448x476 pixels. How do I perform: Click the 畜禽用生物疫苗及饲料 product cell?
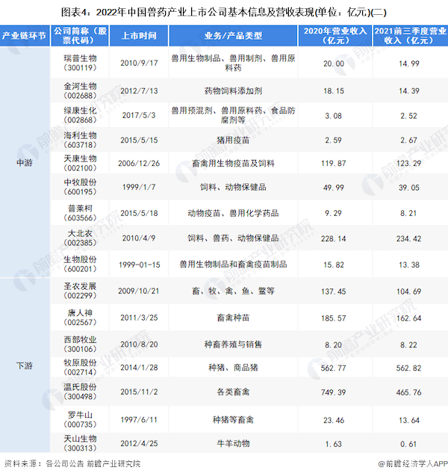point(233,164)
